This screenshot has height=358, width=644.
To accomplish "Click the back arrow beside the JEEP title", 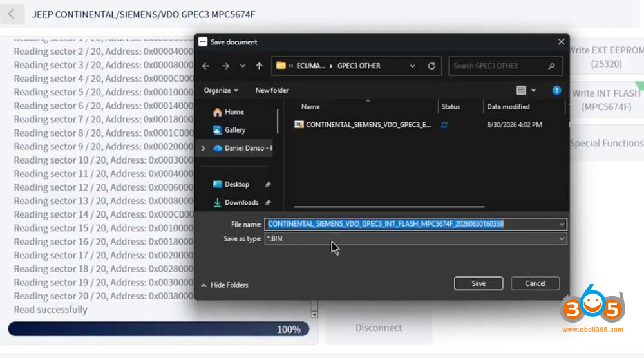I will click(x=12, y=14).
